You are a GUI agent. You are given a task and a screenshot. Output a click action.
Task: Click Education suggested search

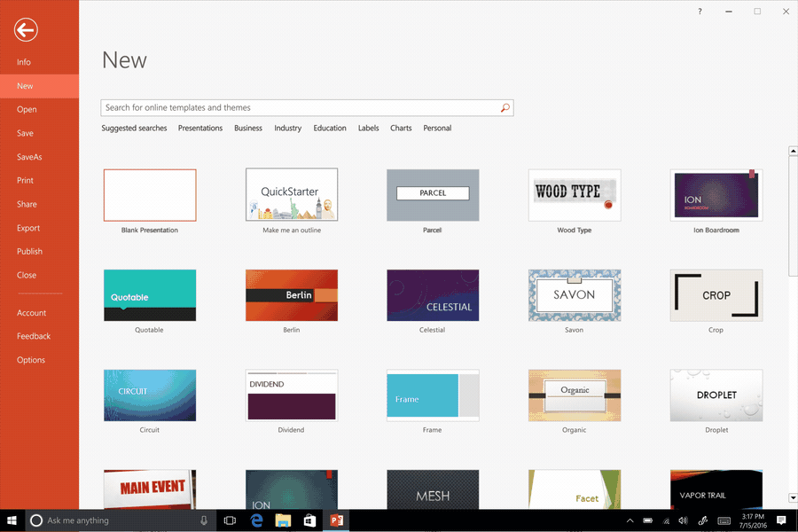point(329,128)
